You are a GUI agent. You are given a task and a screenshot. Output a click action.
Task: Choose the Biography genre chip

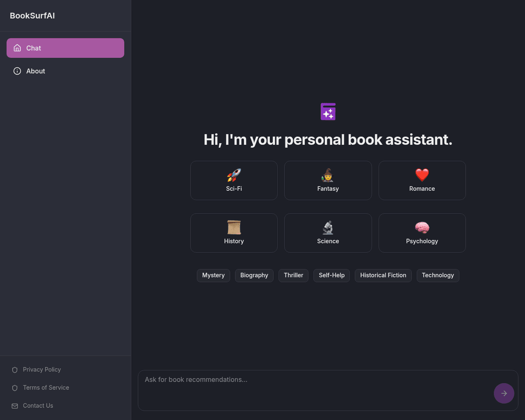254,276
